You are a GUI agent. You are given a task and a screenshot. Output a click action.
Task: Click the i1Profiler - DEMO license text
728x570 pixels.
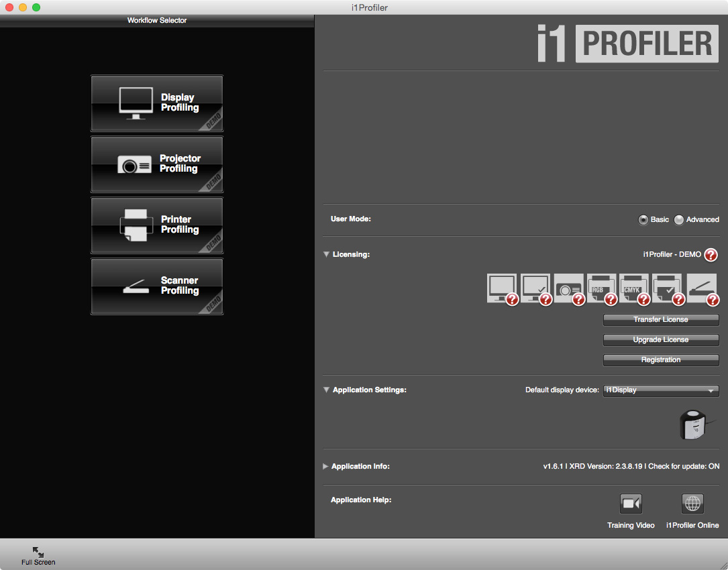[x=672, y=254]
